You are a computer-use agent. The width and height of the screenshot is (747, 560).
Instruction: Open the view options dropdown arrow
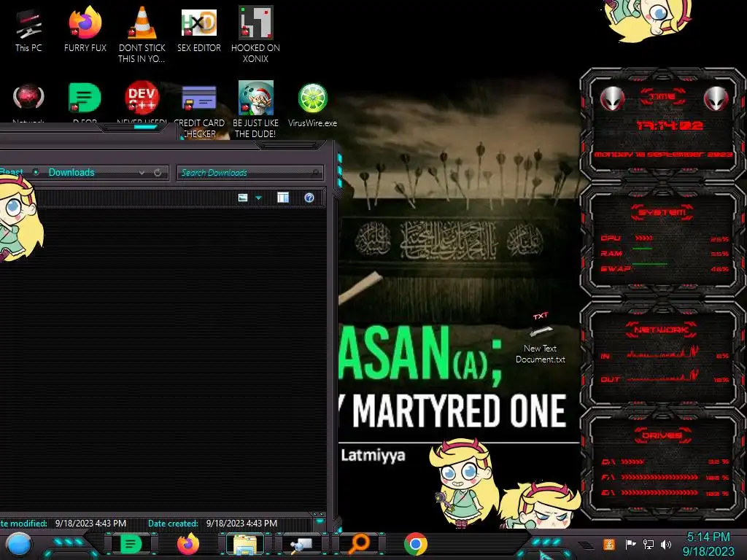259,198
